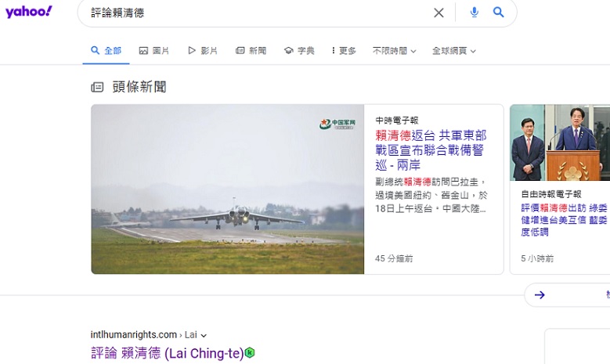Open the 影片 results tab

203,51
